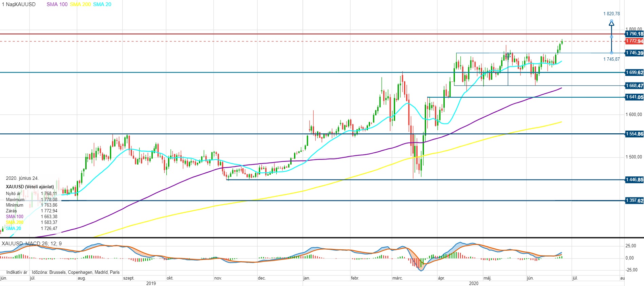Screen dimensions: 644x286
Task: Click the '1 NapXAUUSD' chart title
Action: pos(19,4)
